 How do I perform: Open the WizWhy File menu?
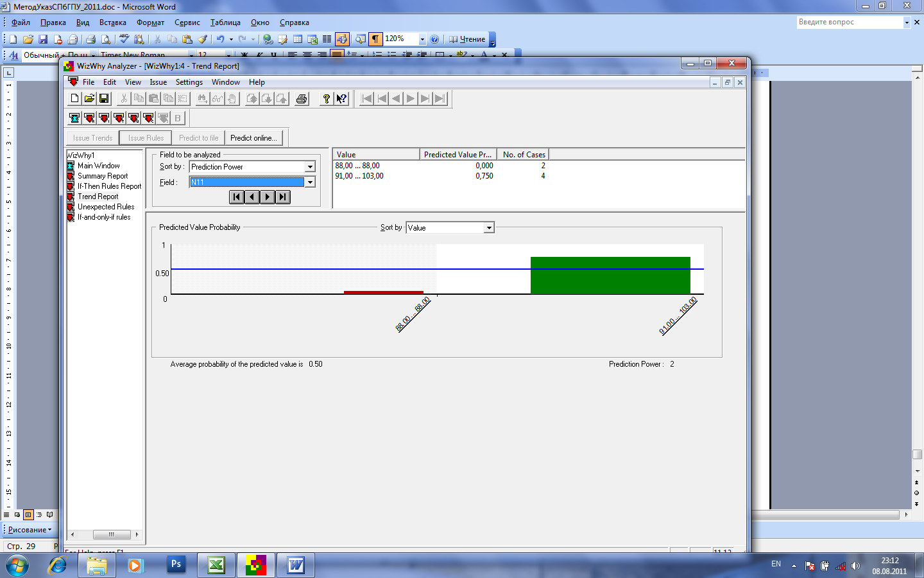click(x=89, y=82)
